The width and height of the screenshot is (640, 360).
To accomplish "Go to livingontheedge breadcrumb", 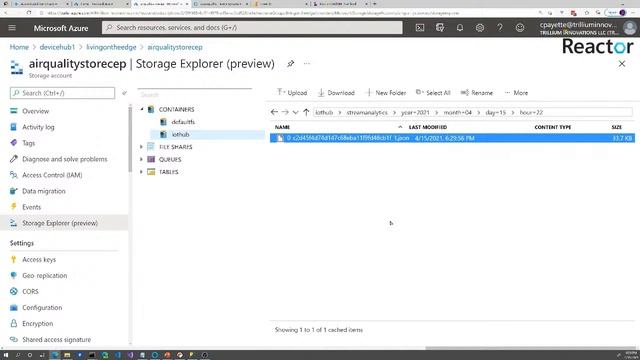I will coord(111,47).
